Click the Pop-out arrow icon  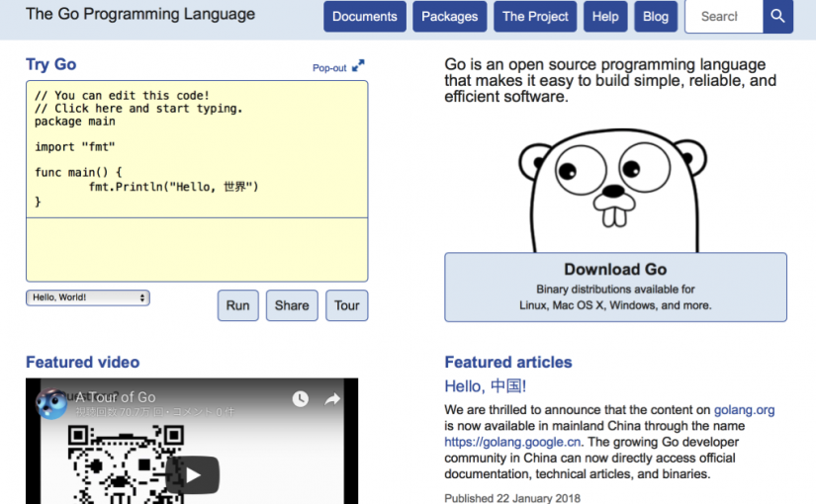[358, 67]
